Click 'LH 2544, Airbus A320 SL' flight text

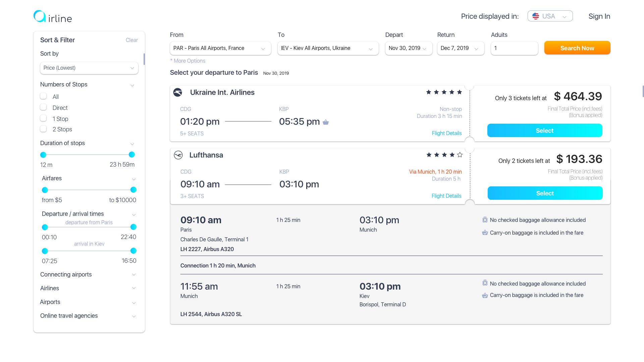point(211,314)
